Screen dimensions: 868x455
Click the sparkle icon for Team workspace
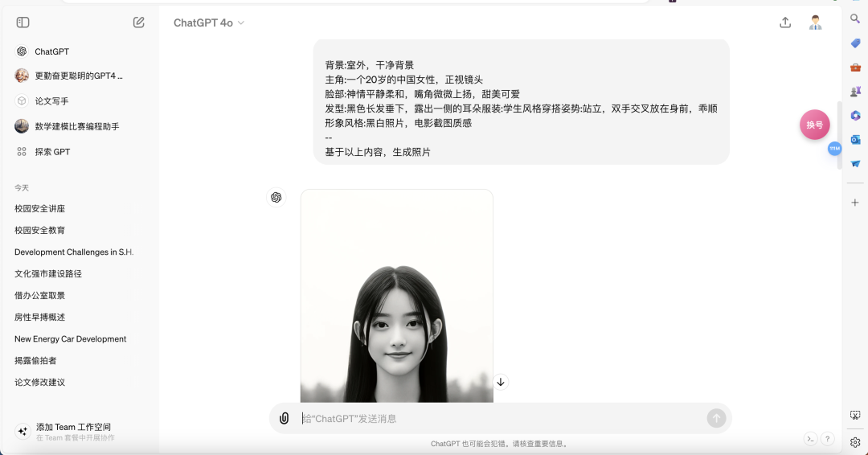pos(23,431)
